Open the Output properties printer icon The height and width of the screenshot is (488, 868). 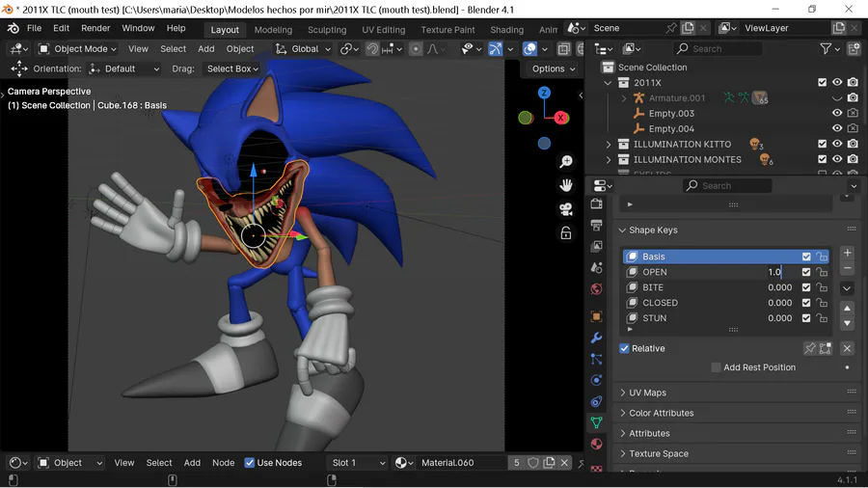point(596,225)
